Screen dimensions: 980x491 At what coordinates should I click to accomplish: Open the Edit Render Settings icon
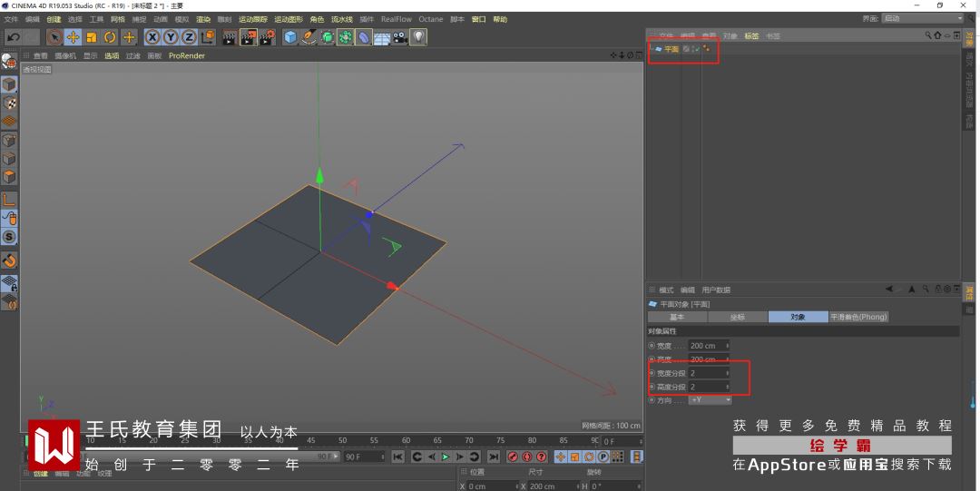[268, 37]
